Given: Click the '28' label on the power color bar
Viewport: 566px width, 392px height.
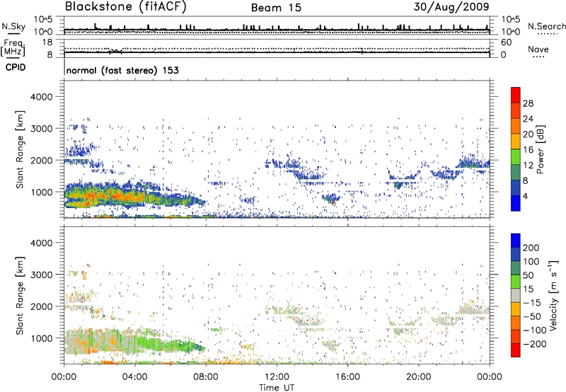Looking at the screenshot, I should click(x=528, y=103).
